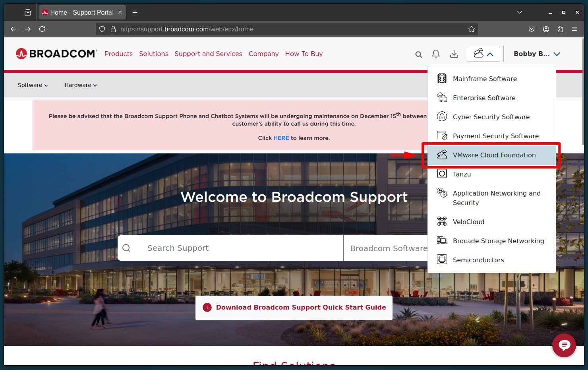588x370 pixels.
Task: Click the downloads tray icon
Action: [454, 54]
